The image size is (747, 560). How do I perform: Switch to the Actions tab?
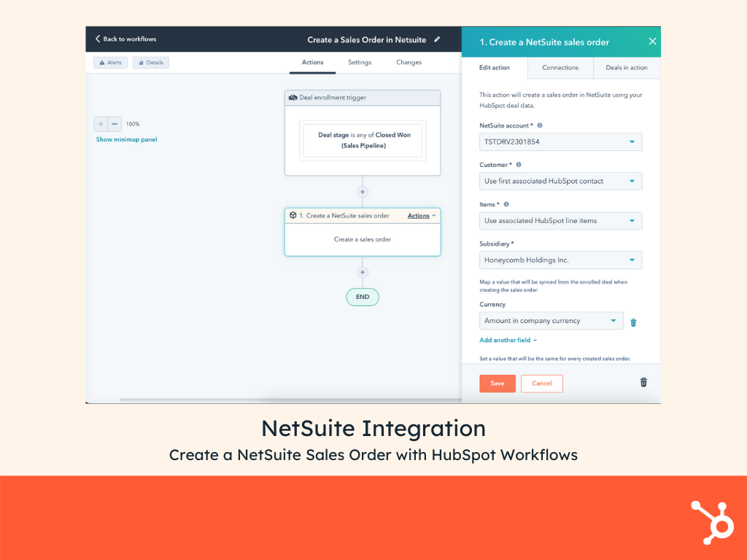[312, 63]
